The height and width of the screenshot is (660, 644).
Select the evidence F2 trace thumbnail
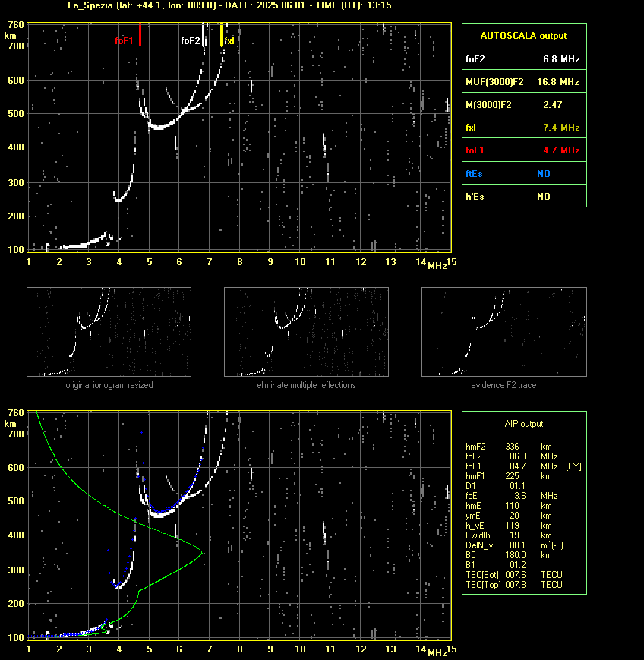pyautogui.click(x=504, y=332)
